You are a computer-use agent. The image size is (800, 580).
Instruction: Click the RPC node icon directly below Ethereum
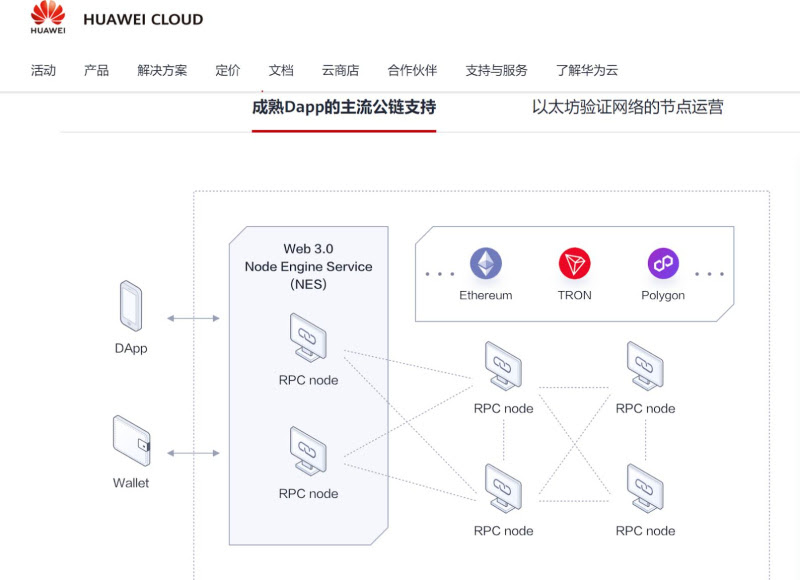pyautogui.click(x=503, y=366)
